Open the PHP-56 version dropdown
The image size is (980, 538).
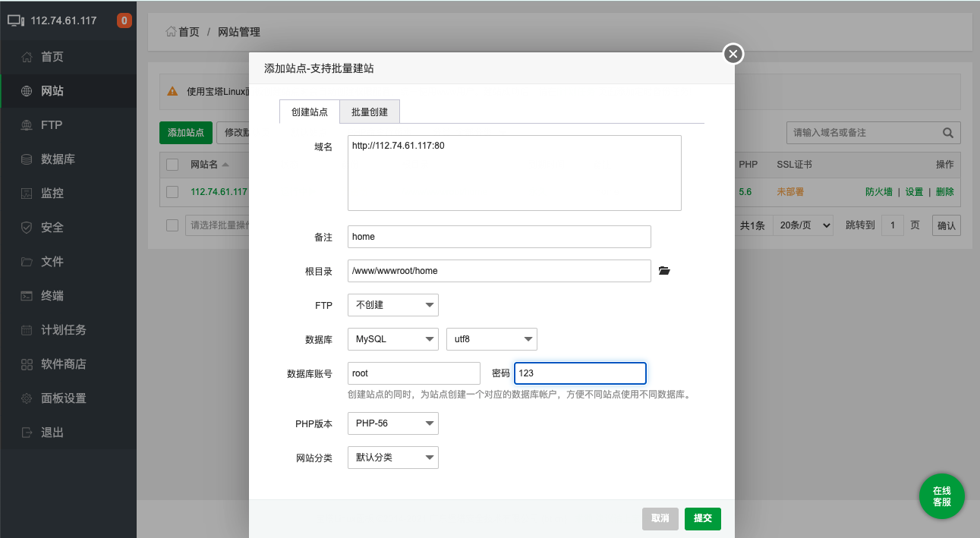[x=392, y=423]
